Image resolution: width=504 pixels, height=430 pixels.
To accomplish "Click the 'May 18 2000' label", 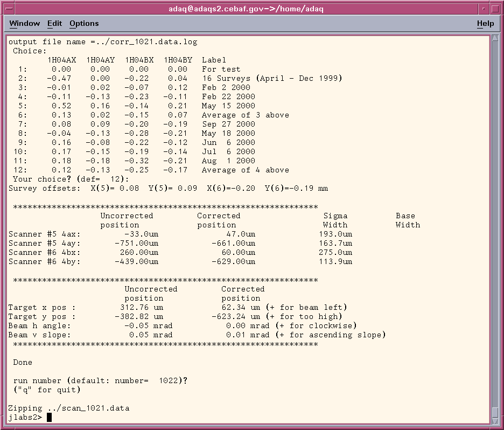I will click(x=228, y=133).
